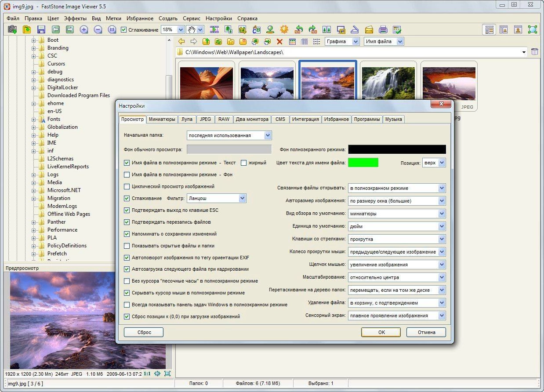Open the crop board icon
The height and width of the screenshot is (392, 544).
(243, 29)
